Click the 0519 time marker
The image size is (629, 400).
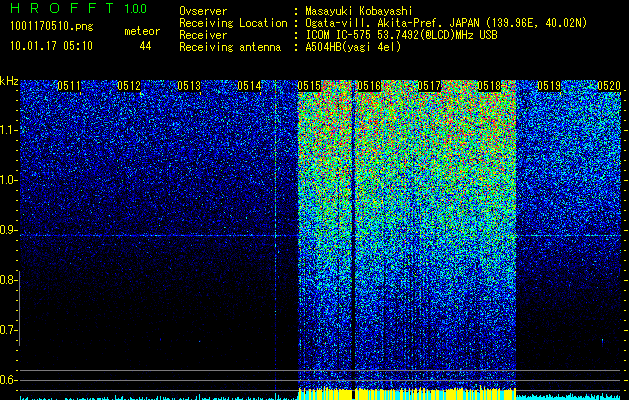click(x=549, y=86)
